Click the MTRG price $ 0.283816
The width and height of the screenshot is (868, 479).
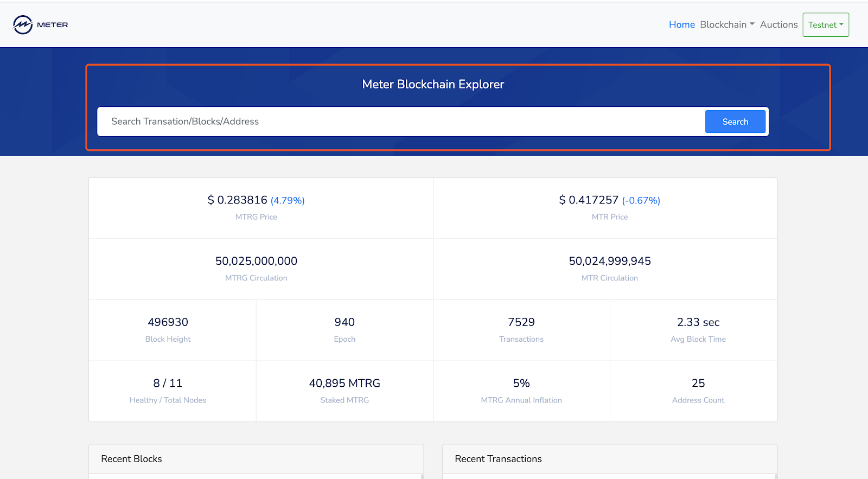click(238, 200)
